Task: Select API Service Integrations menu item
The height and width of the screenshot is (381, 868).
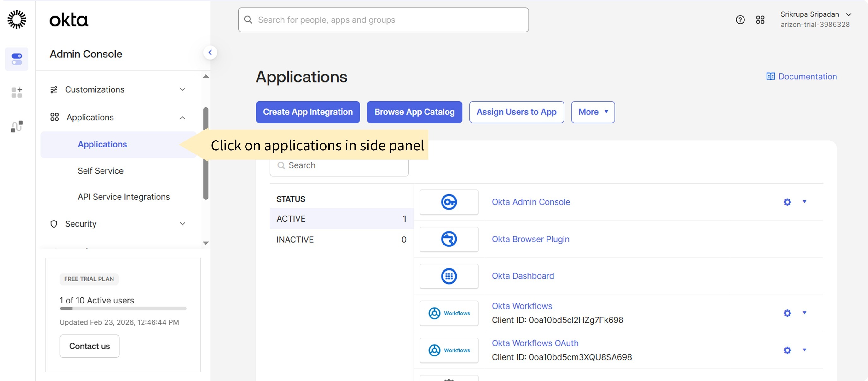Action: pos(124,197)
